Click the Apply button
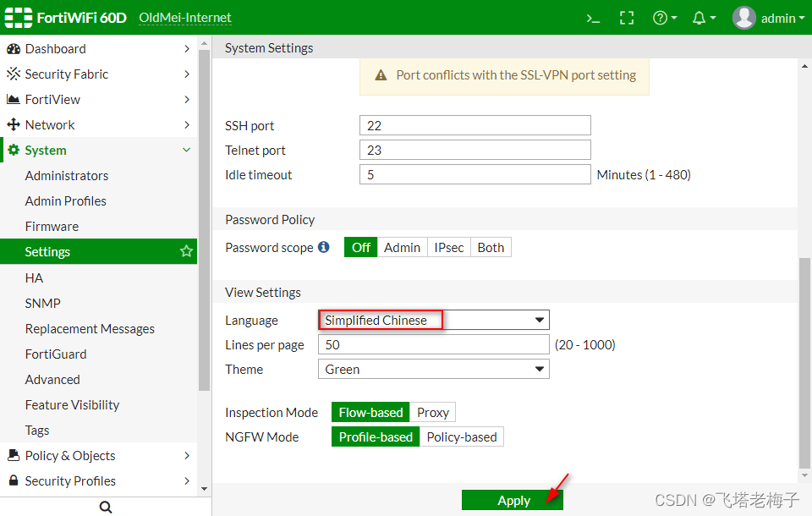 point(513,501)
